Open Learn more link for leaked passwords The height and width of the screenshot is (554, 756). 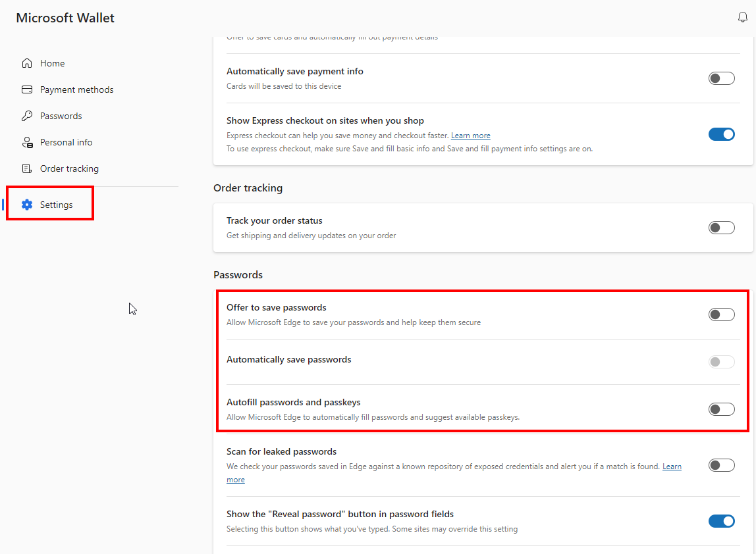pos(672,466)
